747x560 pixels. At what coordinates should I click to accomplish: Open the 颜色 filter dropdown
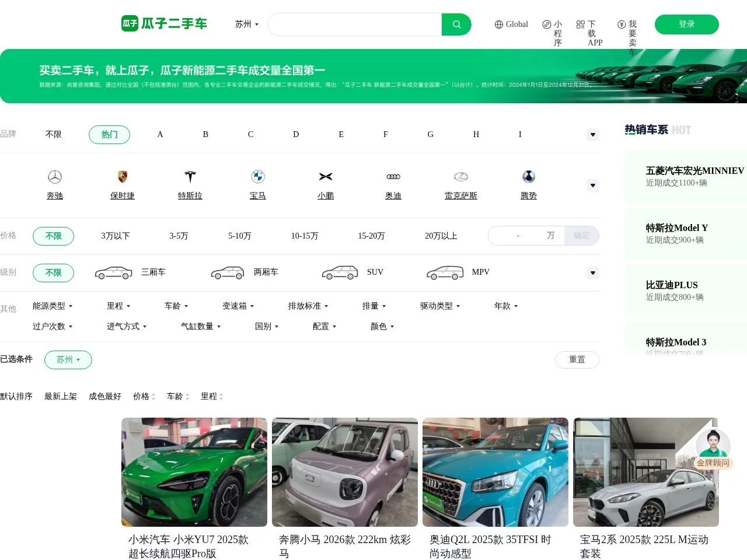[x=381, y=326]
